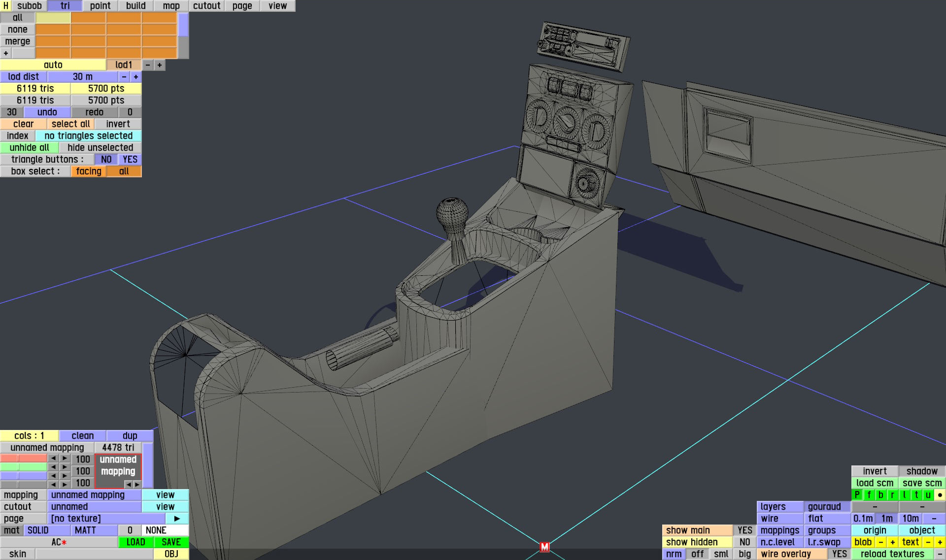Click the H button in top-left corner

(x=5, y=5)
